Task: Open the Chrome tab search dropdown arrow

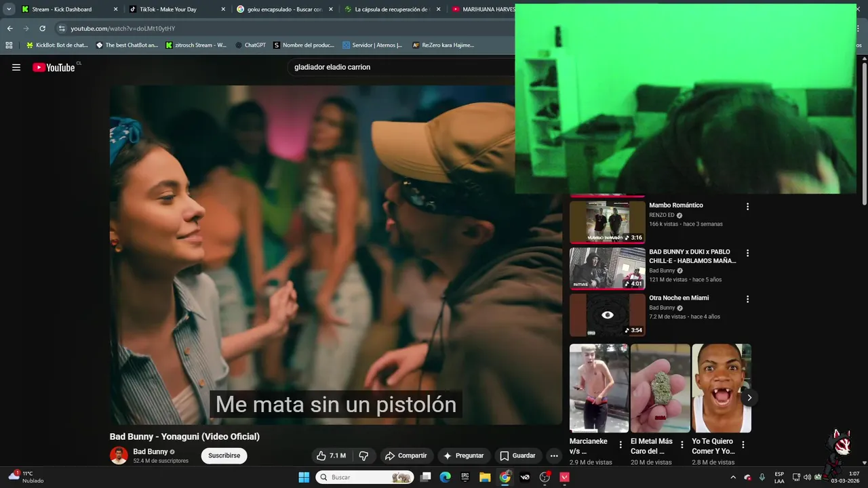Action: tap(9, 9)
